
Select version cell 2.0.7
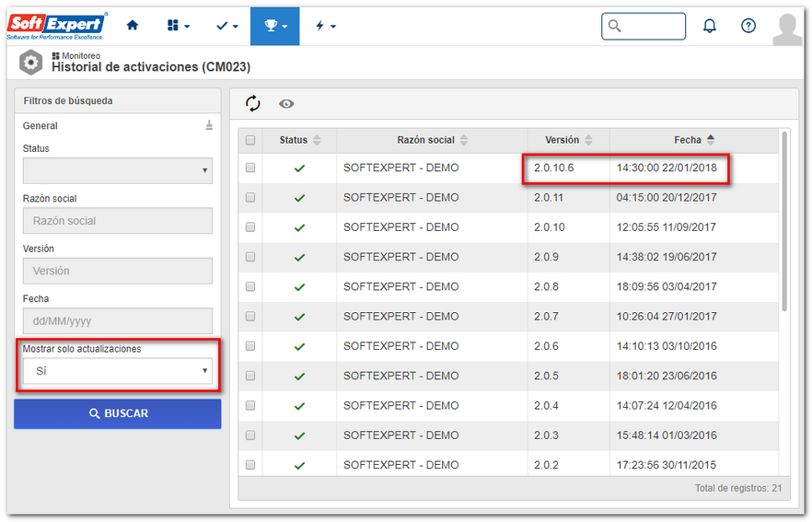tap(546, 317)
